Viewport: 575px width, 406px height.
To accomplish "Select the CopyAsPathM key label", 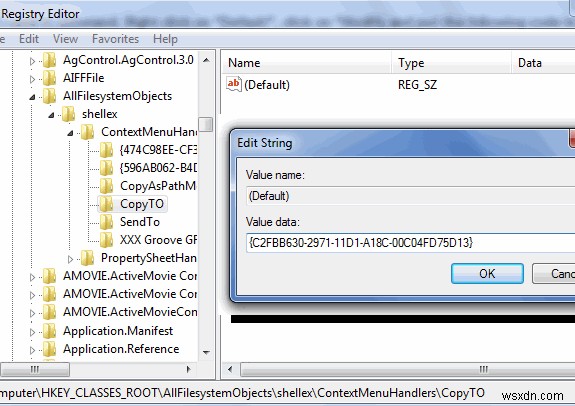I will click(x=158, y=186).
